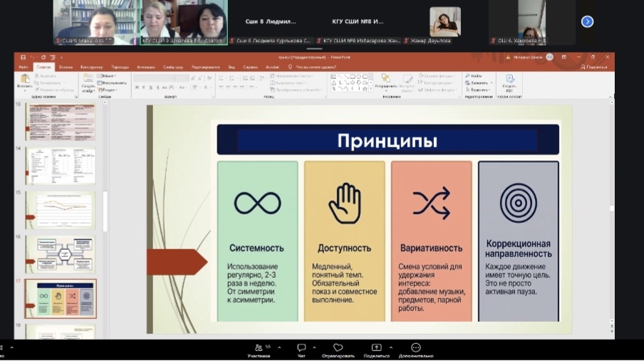Click Найти in the editing group

(475, 75)
